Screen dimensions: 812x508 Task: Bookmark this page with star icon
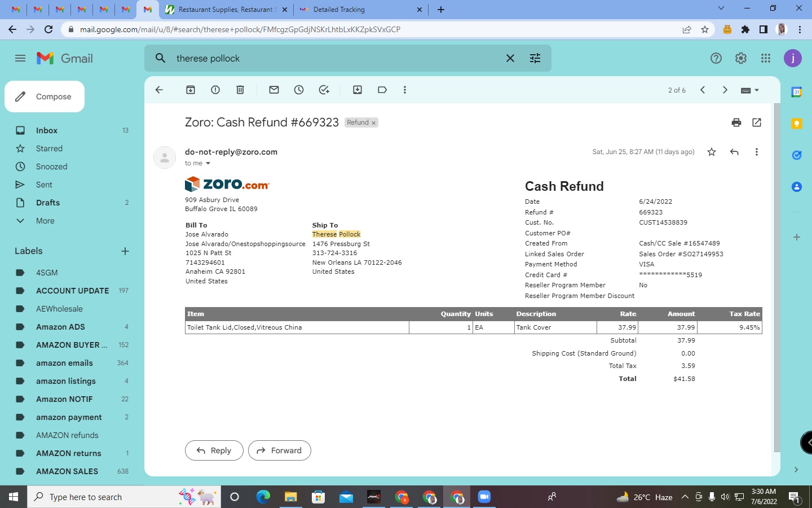coord(705,29)
